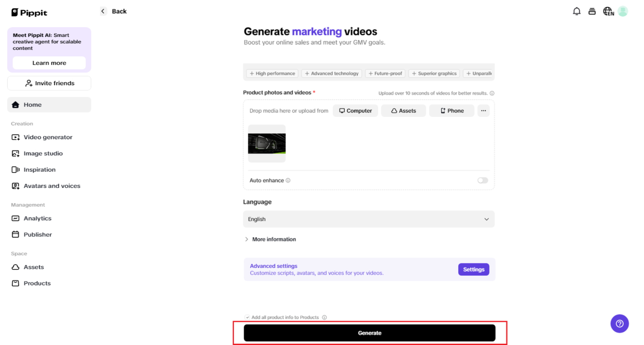Click the Generate button
644x345 pixels.
(x=369, y=333)
